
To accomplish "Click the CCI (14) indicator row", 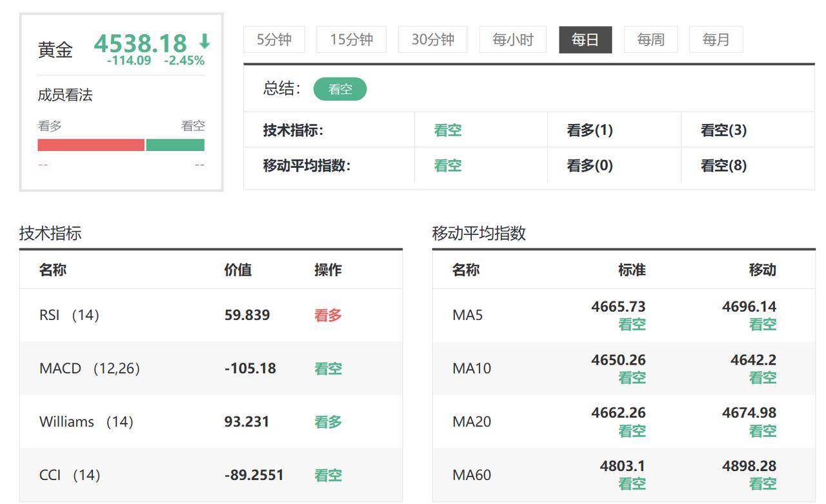I will 211,475.
